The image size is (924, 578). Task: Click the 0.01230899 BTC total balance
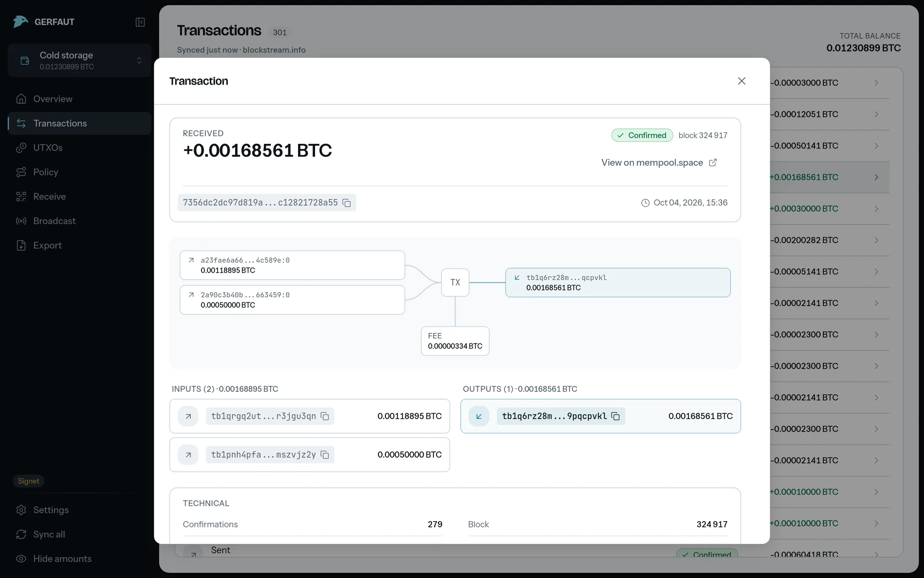coord(863,48)
